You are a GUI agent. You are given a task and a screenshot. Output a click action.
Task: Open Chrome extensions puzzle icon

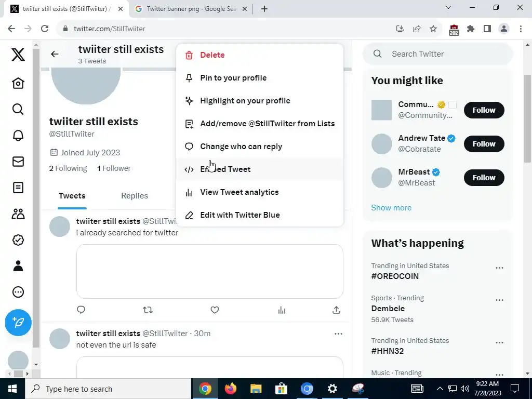[x=471, y=29]
